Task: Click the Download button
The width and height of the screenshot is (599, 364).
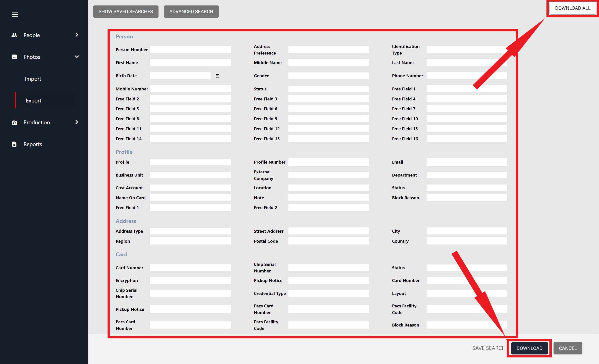Action: [529, 348]
